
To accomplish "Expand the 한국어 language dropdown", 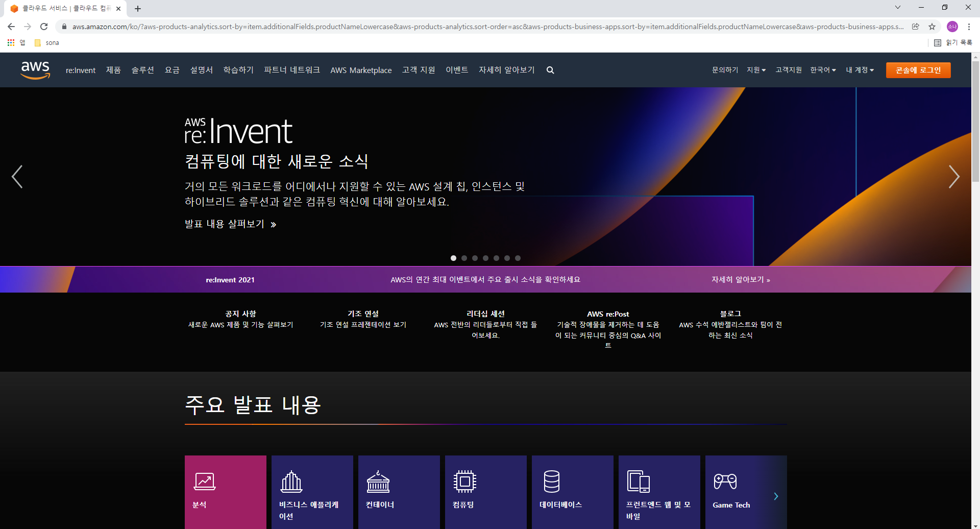I will [x=823, y=70].
